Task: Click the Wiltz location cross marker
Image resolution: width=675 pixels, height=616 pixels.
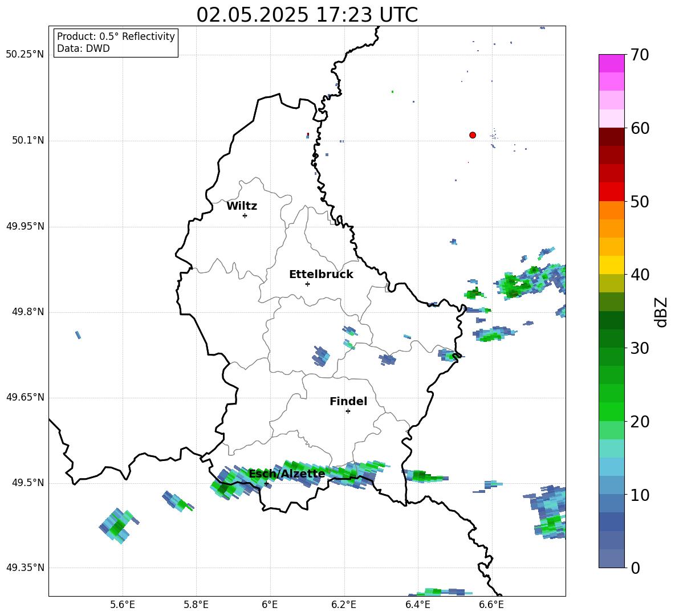Action: 245,215
